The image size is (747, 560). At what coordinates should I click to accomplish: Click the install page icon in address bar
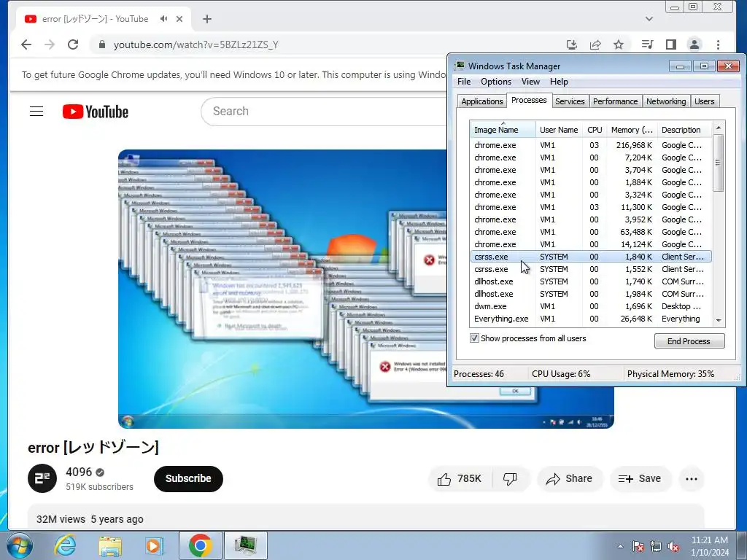click(572, 44)
